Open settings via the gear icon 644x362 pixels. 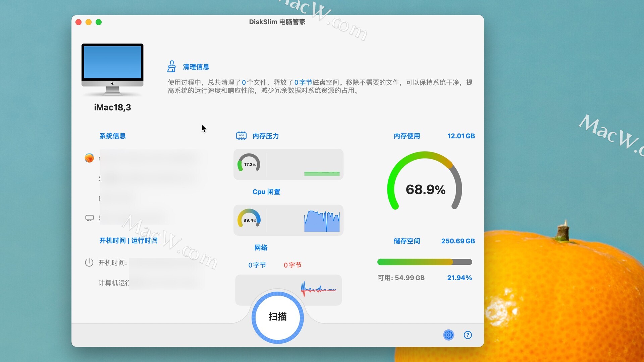pos(448,335)
